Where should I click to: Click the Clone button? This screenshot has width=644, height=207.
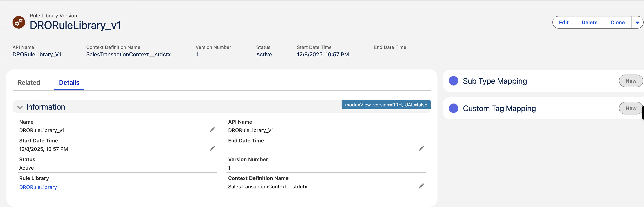point(617,22)
